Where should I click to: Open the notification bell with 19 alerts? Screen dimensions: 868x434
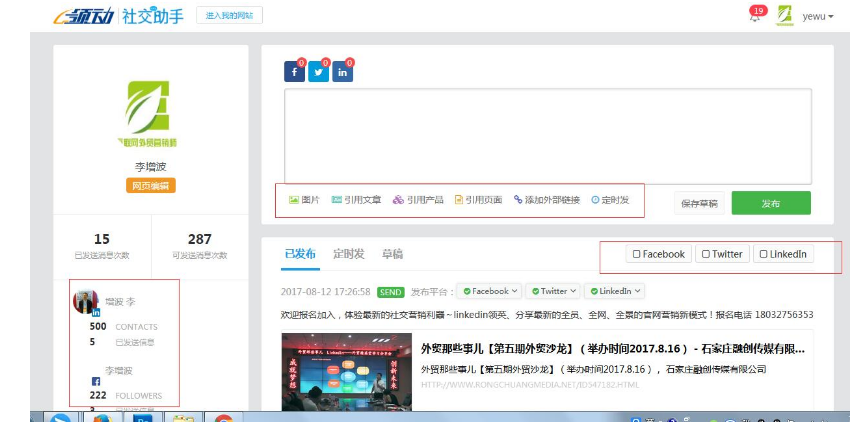(x=755, y=16)
